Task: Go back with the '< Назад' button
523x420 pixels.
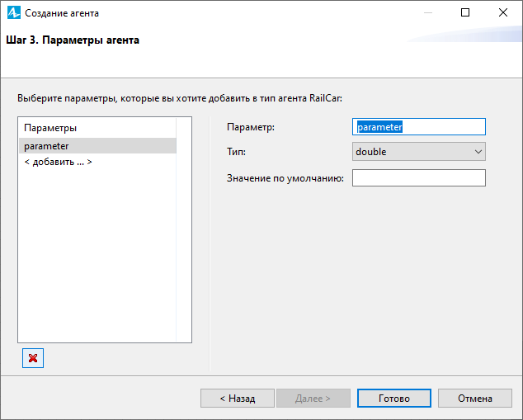Action: 238,399
